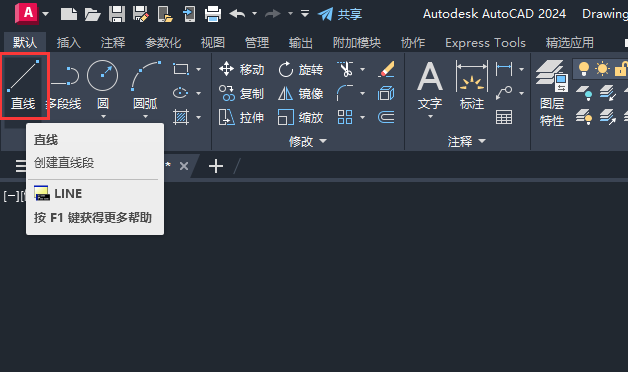Image resolution: width=628 pixels, height=372 pixels.
Task: Select the 直线 line tool
Action: (23, 85)
